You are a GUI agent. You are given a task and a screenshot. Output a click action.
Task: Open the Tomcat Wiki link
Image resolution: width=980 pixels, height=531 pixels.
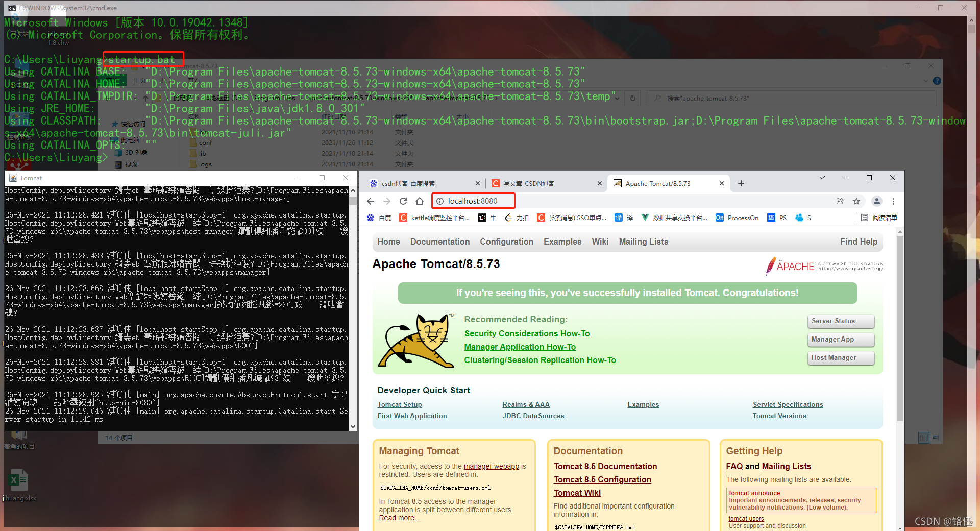pos(577,493)
